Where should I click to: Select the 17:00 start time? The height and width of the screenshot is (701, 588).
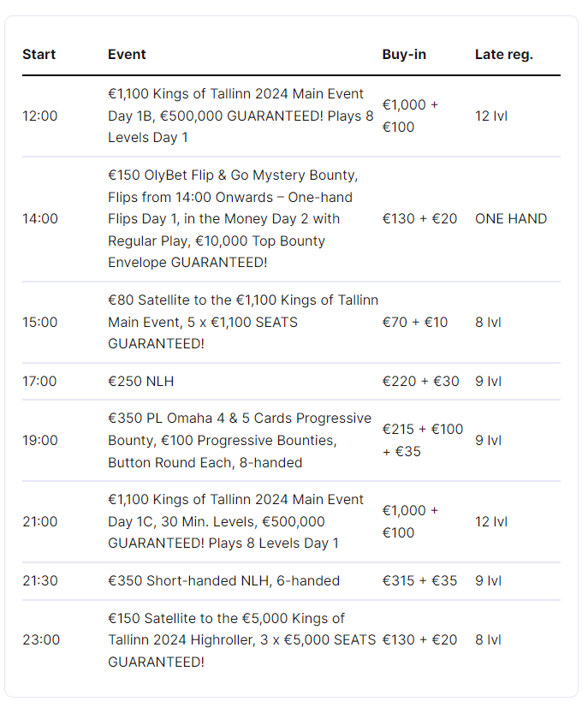(40, 381)
